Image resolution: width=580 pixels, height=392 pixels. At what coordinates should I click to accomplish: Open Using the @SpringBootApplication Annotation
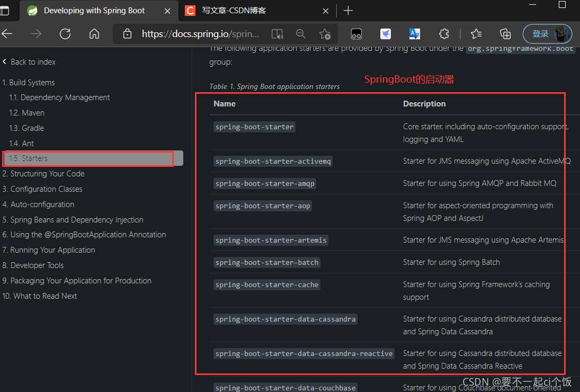click(84, 235)
